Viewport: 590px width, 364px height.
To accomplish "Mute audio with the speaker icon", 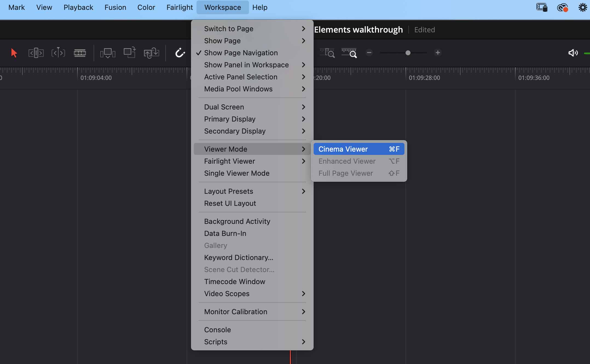I will coord(573,53).
